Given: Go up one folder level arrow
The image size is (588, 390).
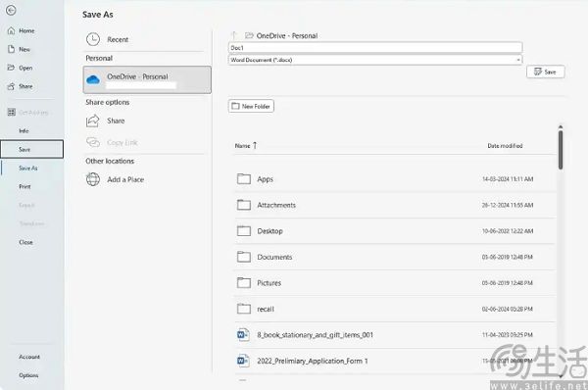Looking at the screenshot, I should pyautogui.click(x=234, y=35).
